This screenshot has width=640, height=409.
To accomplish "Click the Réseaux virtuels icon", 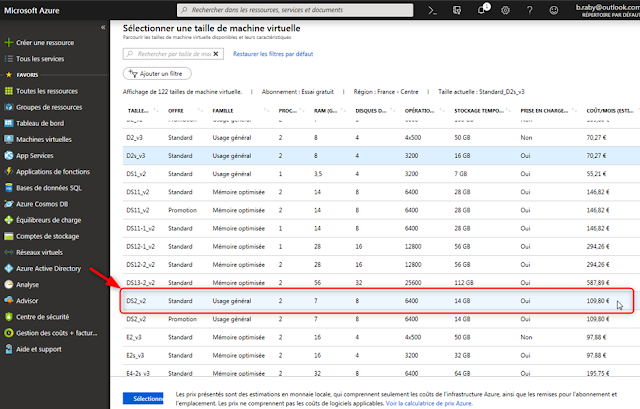I will tap(9, 252).
